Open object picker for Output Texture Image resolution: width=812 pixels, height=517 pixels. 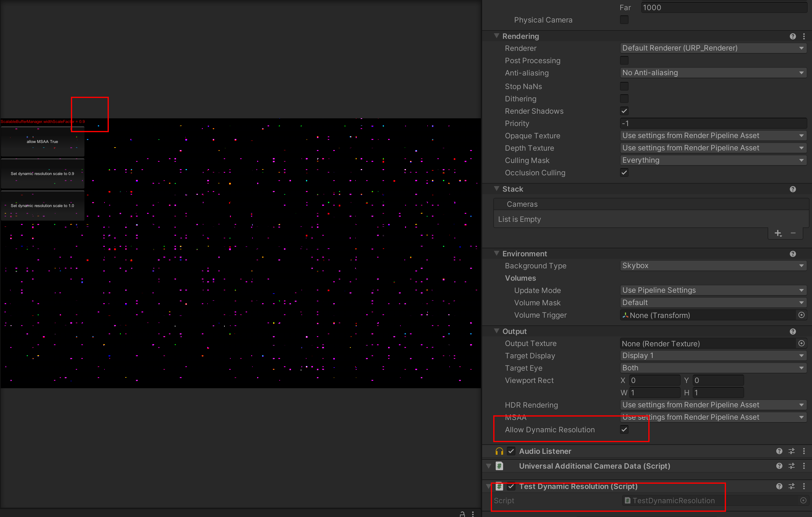tap(801, 344)
